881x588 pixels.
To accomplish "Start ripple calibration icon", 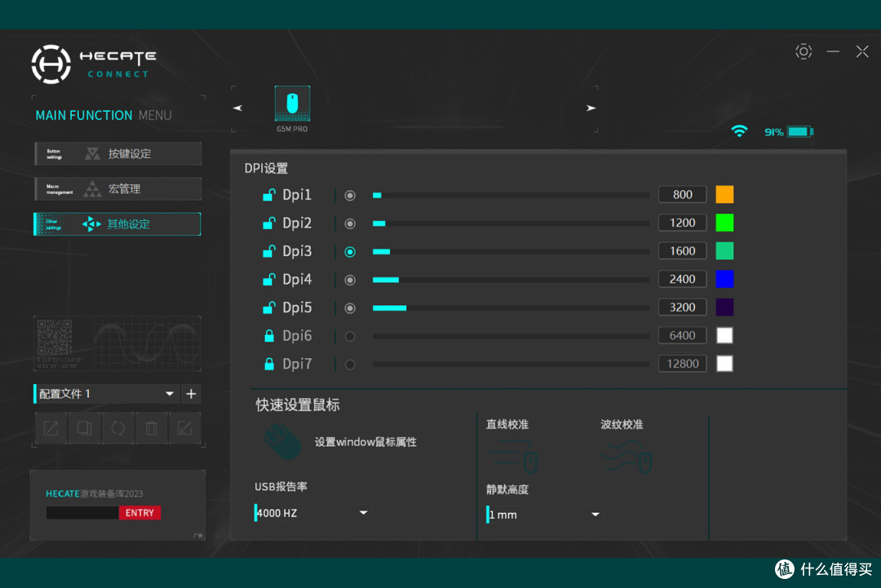I will click(627, 456).
